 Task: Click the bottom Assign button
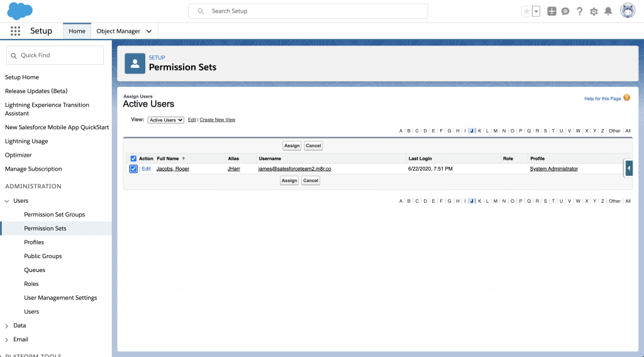(x=289, y=181)
